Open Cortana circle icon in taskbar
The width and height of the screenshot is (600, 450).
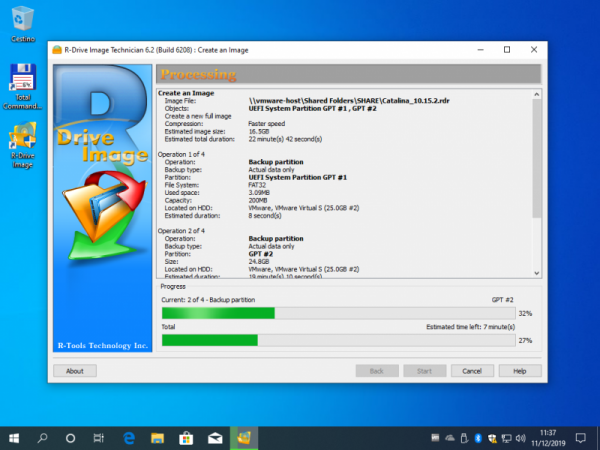click(x=70, y=438)
